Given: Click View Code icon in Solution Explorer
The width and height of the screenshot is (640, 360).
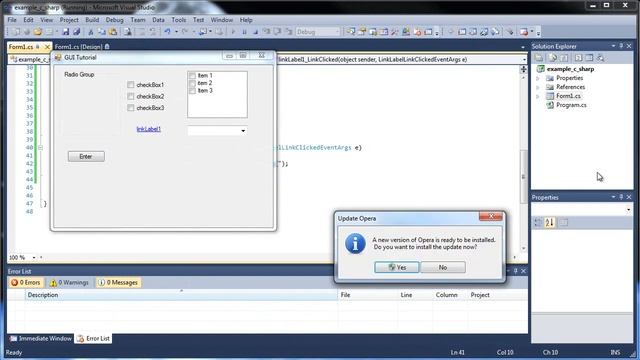Looking at the screenshot, I should point(578,58).
